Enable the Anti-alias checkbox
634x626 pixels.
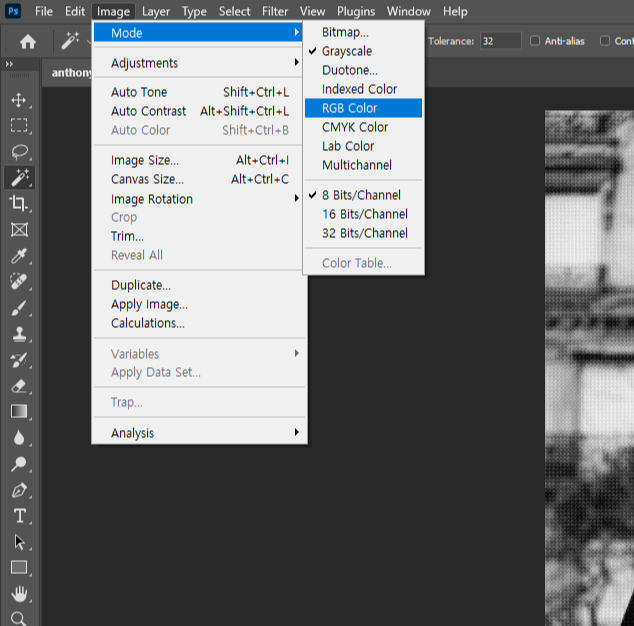click(535, 41)
